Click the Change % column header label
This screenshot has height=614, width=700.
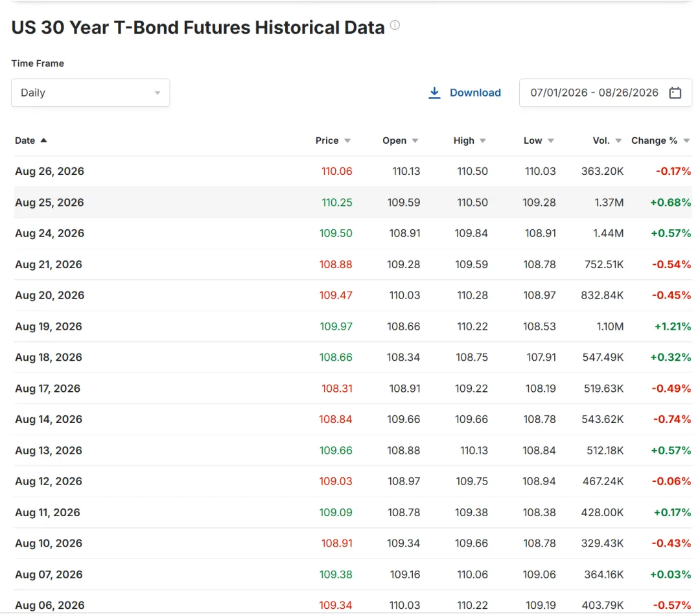(x=654, y=141)
